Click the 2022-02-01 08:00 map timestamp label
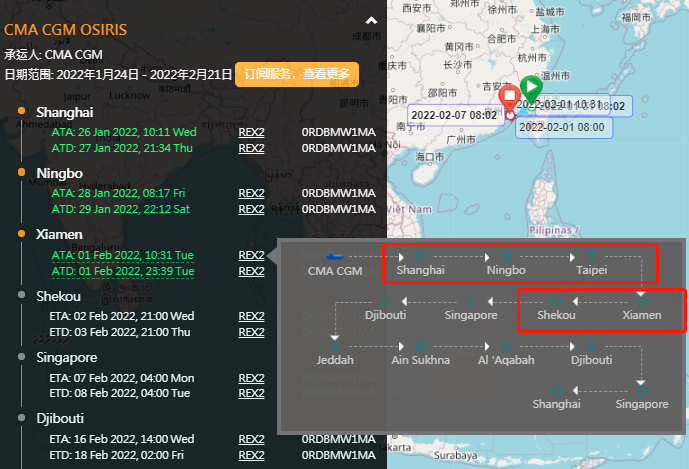Viewport: 689px width, 469px height. (562, 127)
